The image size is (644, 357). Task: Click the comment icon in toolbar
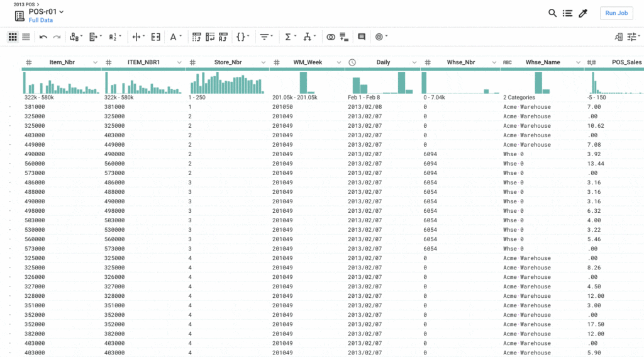(x=362, y=37)
